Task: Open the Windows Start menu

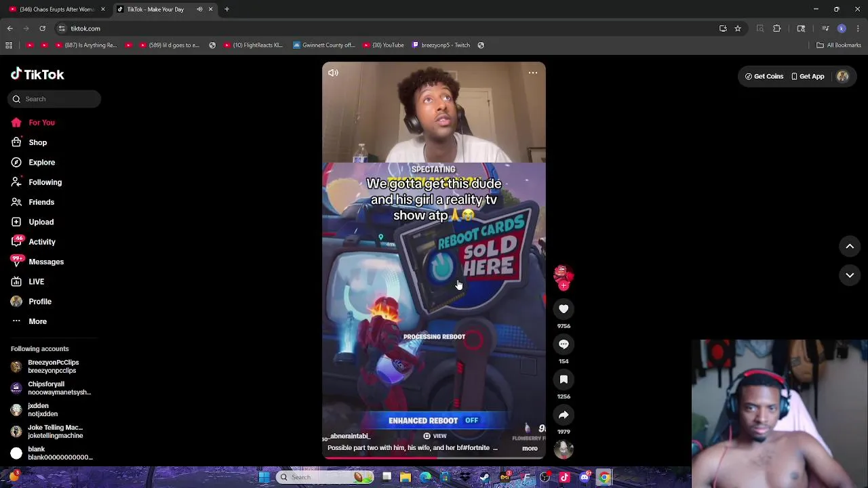Action: 264,477
